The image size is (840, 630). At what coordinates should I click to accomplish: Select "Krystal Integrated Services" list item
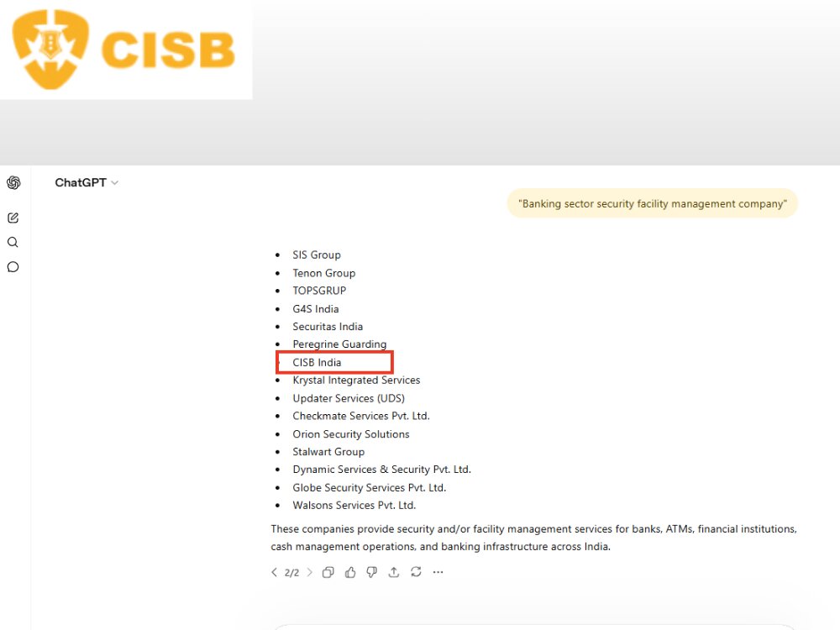point(356,380)
